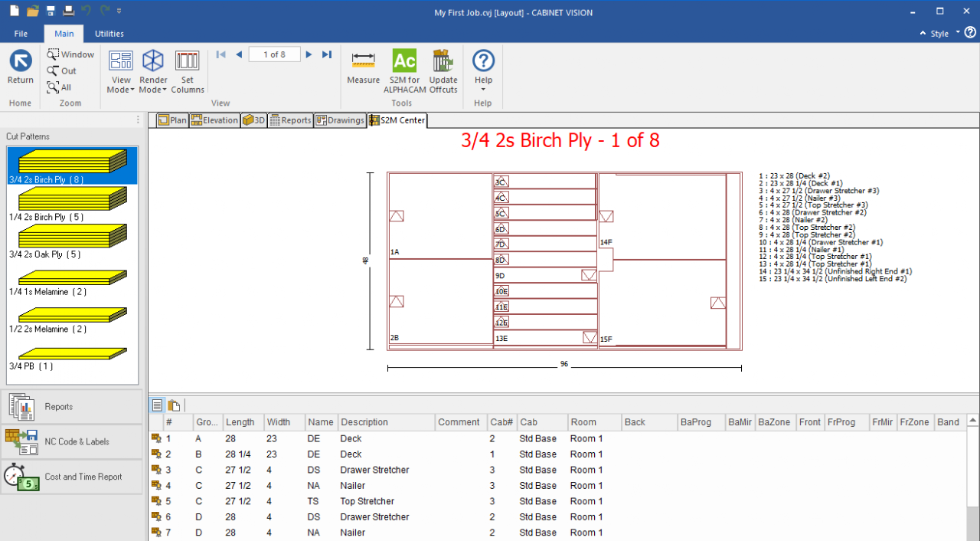
Task: Click the Name column header
Action: click(x=322, y=422)
